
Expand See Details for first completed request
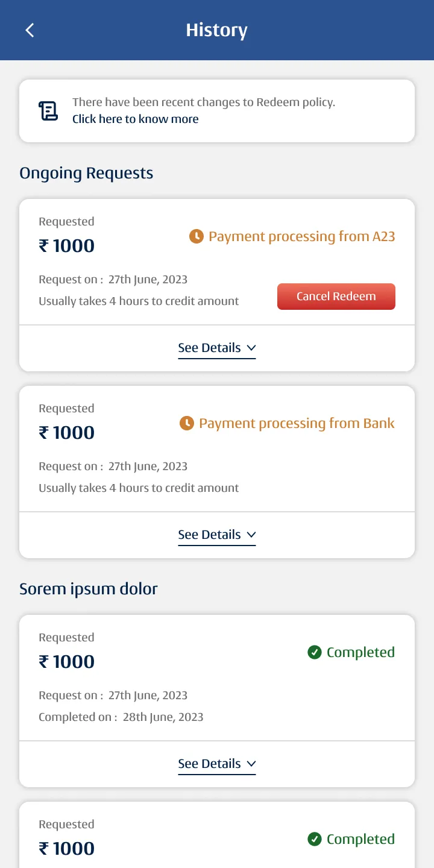tap(216, 764)
